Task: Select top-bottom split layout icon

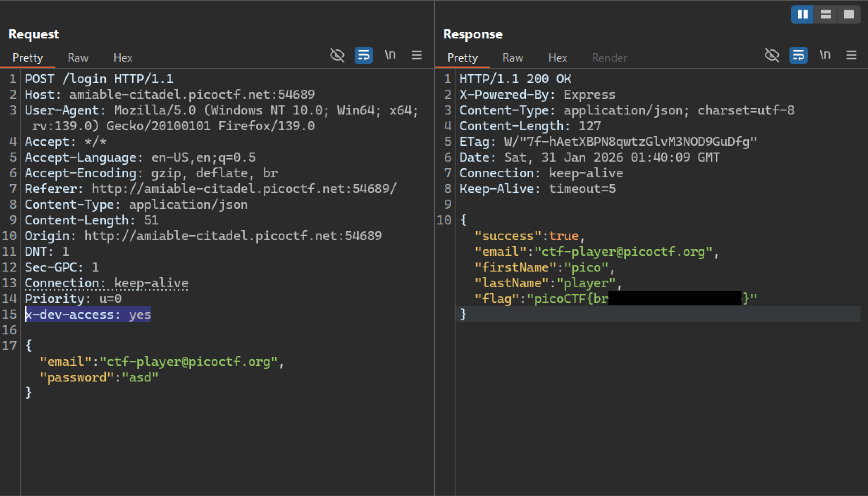Action: pyautogui.click(x=825, y=14)
